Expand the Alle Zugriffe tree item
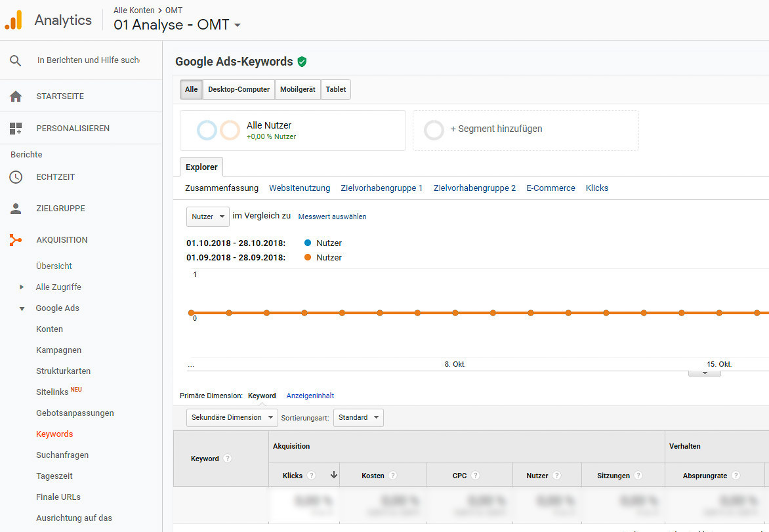 22,287
